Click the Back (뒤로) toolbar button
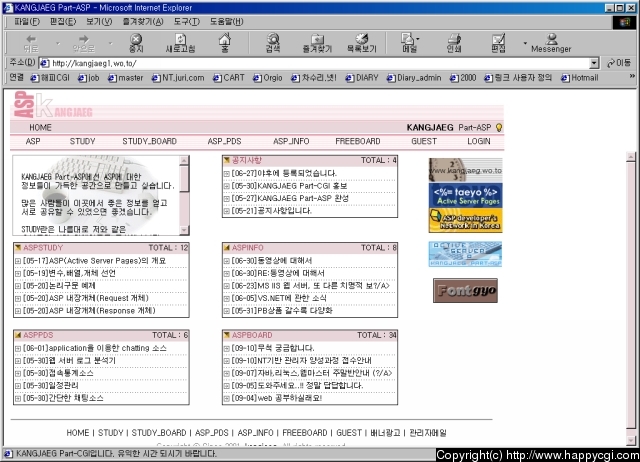 point(31,43)
